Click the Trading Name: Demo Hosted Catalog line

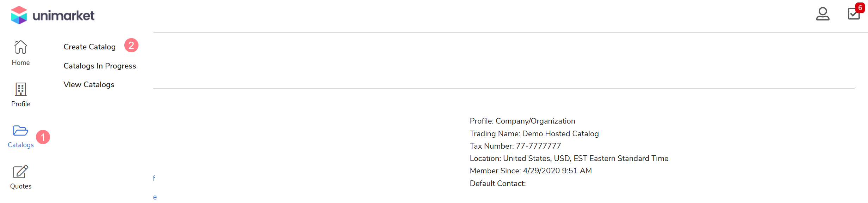534,134
